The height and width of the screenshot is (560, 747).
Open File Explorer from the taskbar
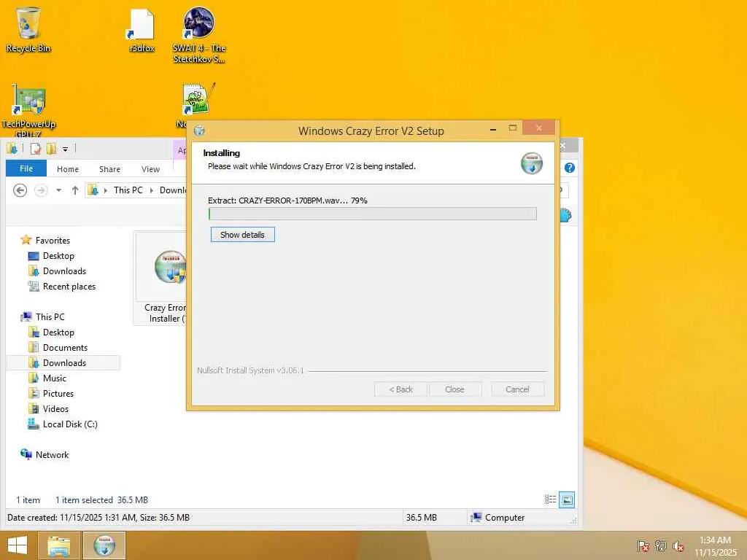(x=58, y=545)
